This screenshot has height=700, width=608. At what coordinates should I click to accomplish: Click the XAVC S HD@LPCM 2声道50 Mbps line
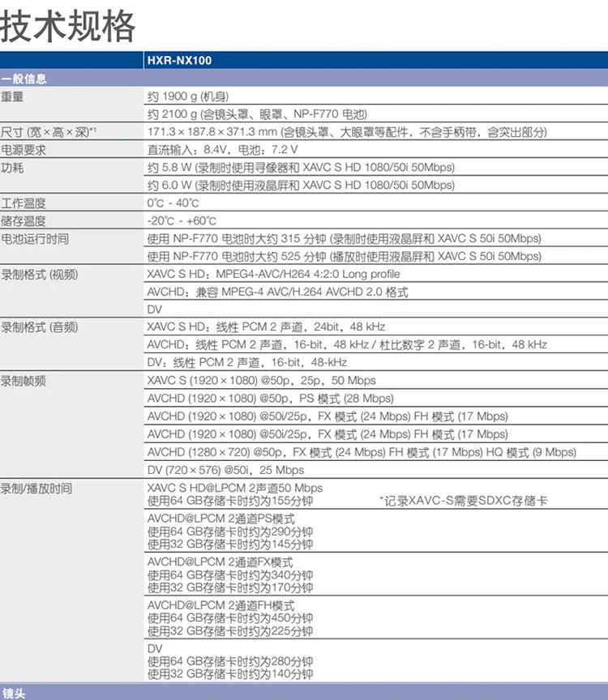pos(235,488)
